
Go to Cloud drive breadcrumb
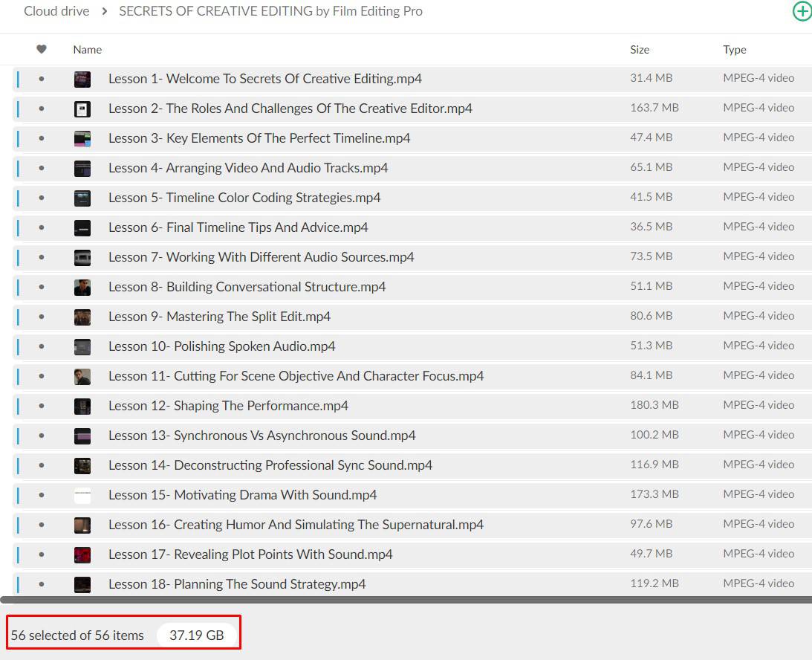click(x=56, y=11)
